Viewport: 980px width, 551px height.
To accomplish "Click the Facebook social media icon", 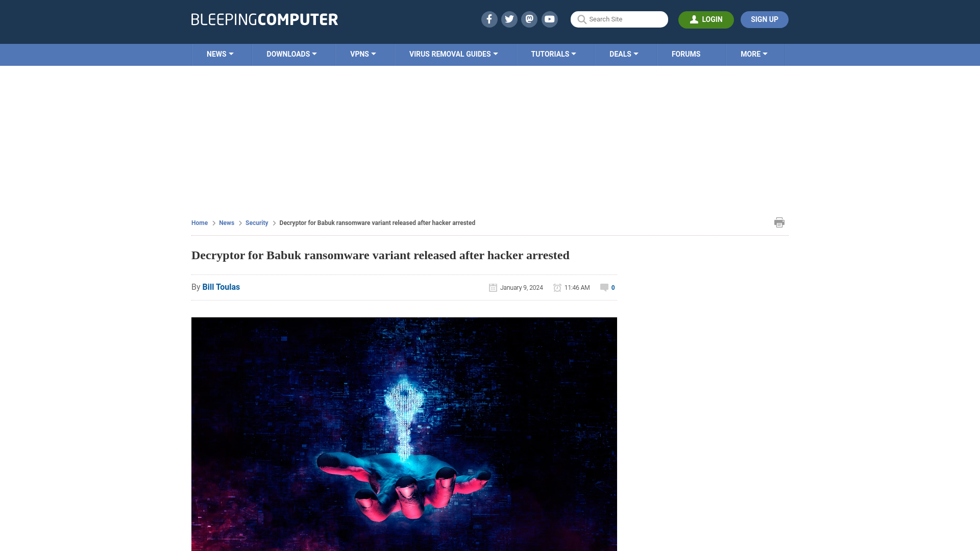I will tap(489, 19).
